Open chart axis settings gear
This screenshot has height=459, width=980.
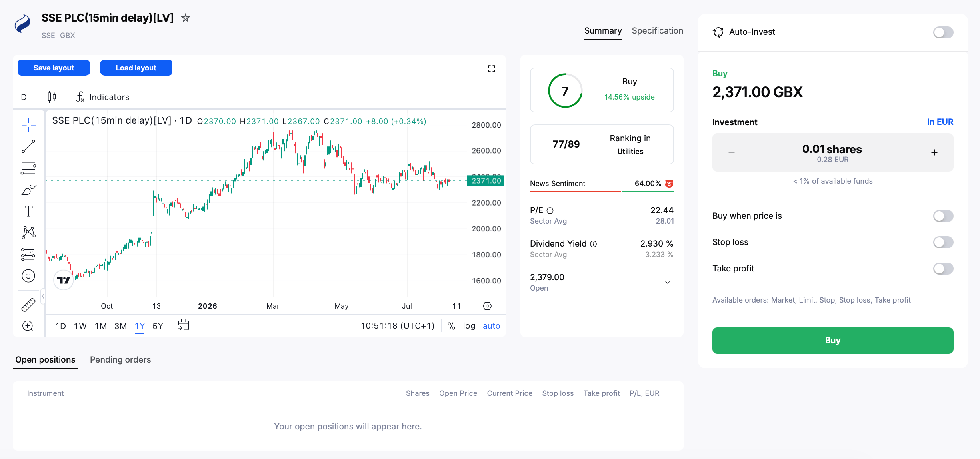[x=487, y=306]
